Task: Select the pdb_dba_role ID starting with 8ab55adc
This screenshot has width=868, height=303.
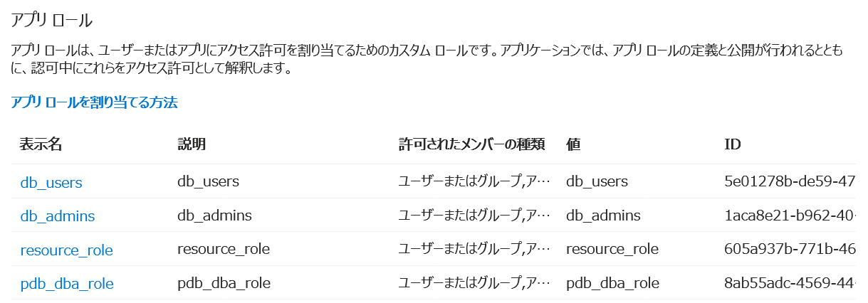Action: [x=789, y=283]
